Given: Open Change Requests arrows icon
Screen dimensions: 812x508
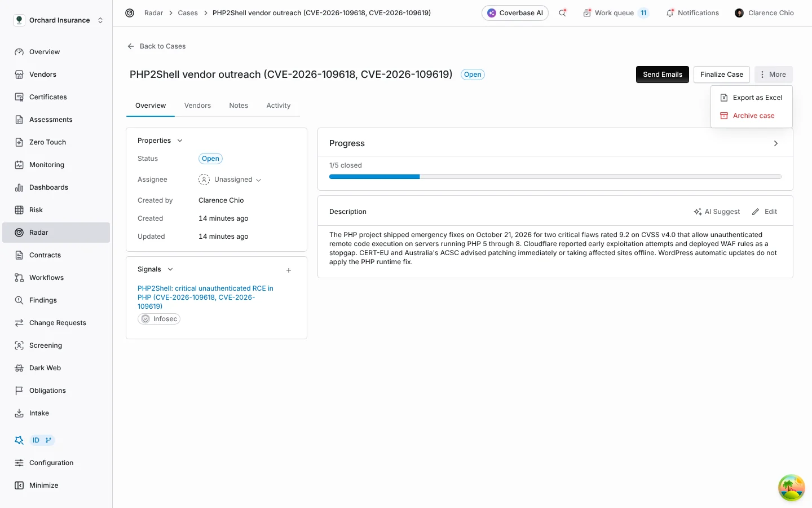Looking at the screenshot, I should (x=19, y=323).
